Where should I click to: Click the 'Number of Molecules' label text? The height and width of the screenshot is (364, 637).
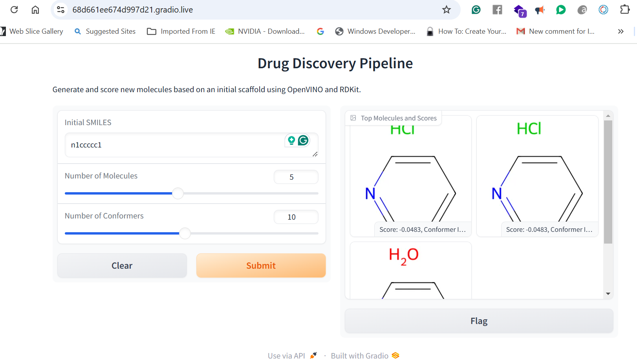click(x=101, y=176)
